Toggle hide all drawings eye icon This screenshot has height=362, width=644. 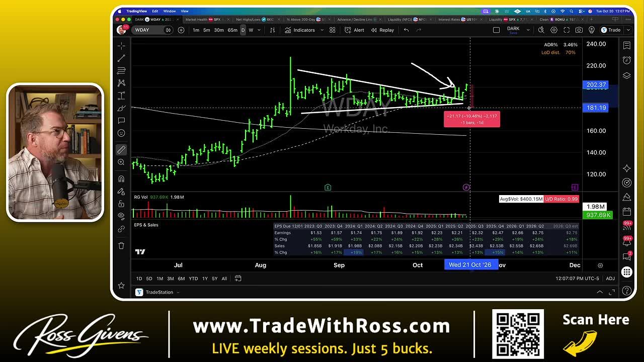[121, 216]
